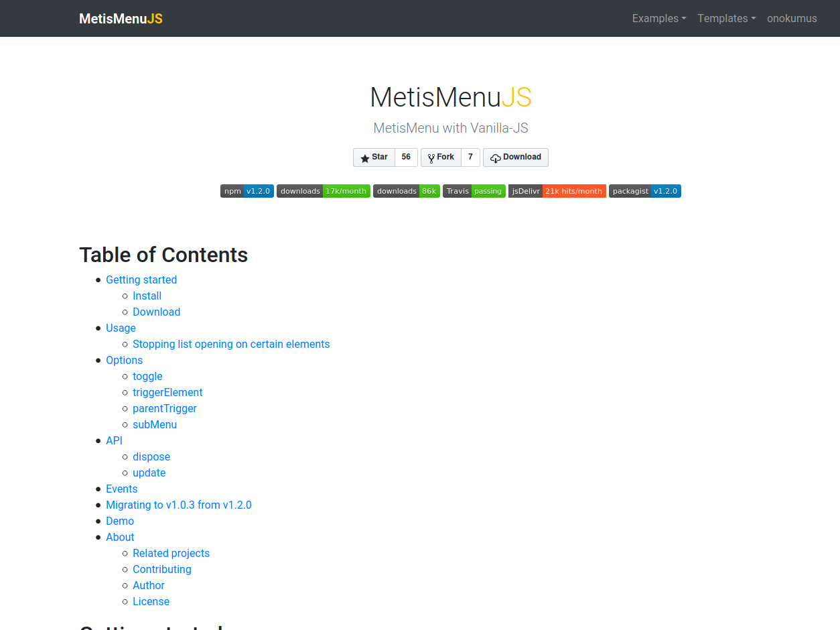Open the packagist v1.2.0 badge

645,191
